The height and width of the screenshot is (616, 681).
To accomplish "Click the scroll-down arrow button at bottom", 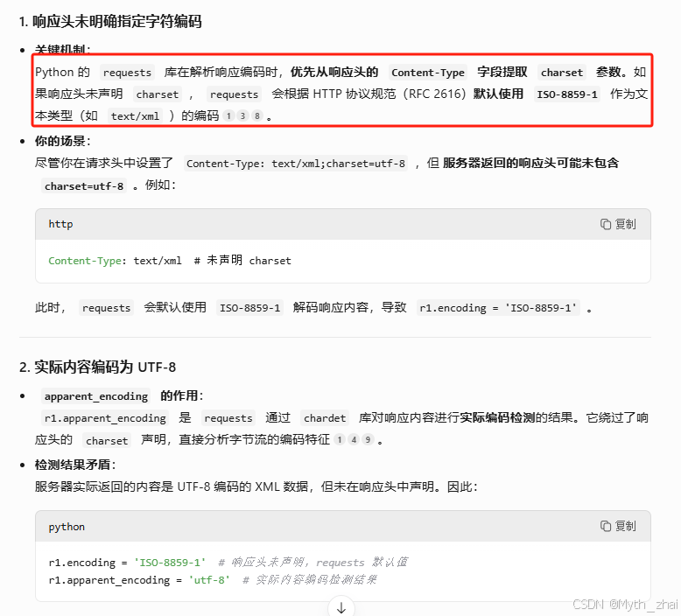I will 341,607.
